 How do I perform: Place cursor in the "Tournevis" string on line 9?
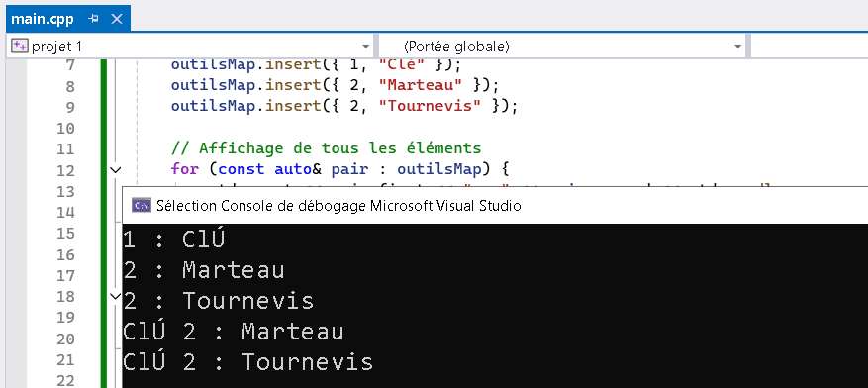pyautogui.click(x=430, y=107)
